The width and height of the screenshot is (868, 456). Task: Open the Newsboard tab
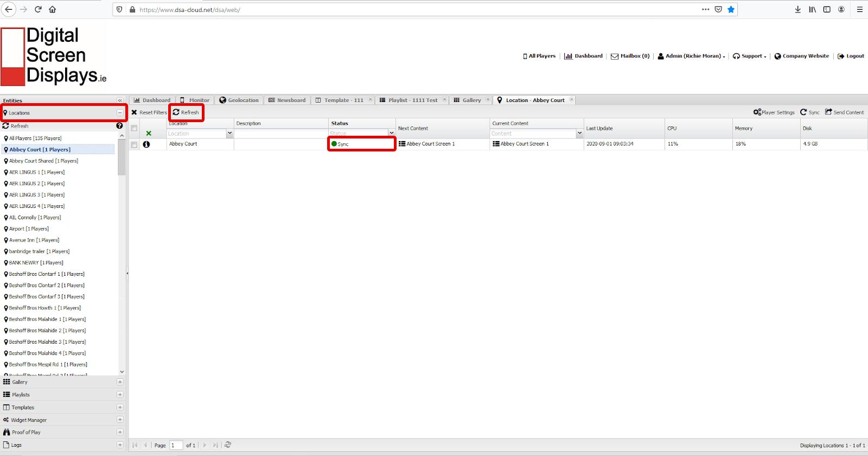287,100
